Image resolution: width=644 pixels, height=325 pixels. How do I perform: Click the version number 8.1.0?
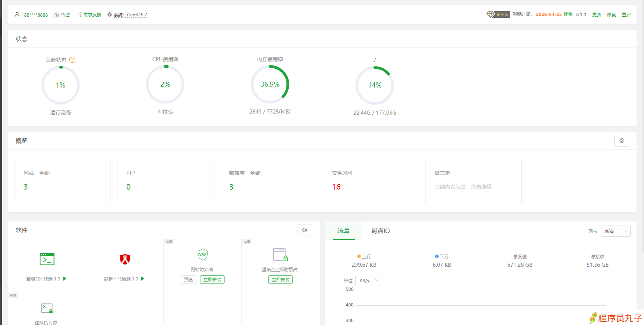[x=581, y=15]
